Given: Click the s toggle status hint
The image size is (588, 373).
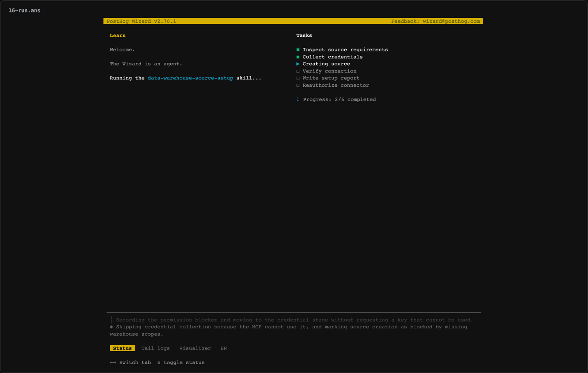Looking at the screenshot, I should [181, 362].
